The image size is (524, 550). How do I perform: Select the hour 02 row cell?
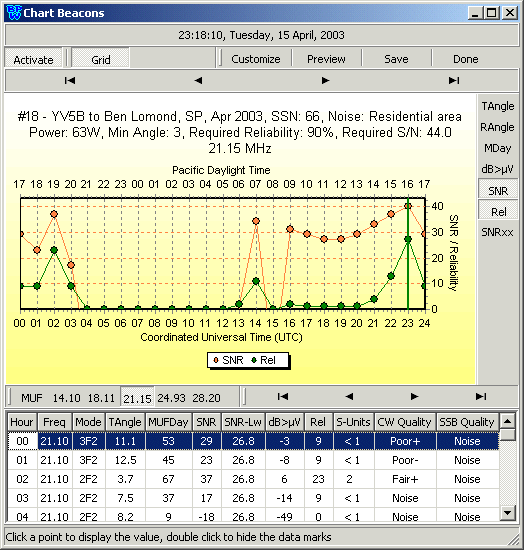[x=22, y=479]
